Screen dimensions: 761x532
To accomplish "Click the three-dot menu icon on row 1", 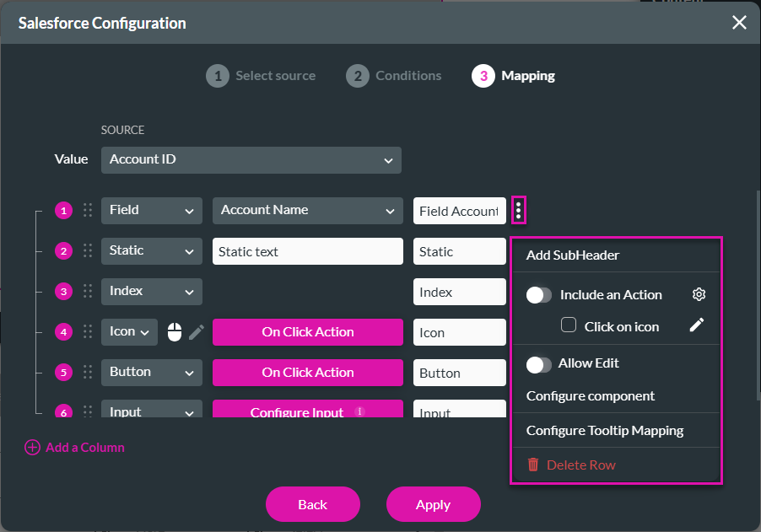I will coord(518,210).
